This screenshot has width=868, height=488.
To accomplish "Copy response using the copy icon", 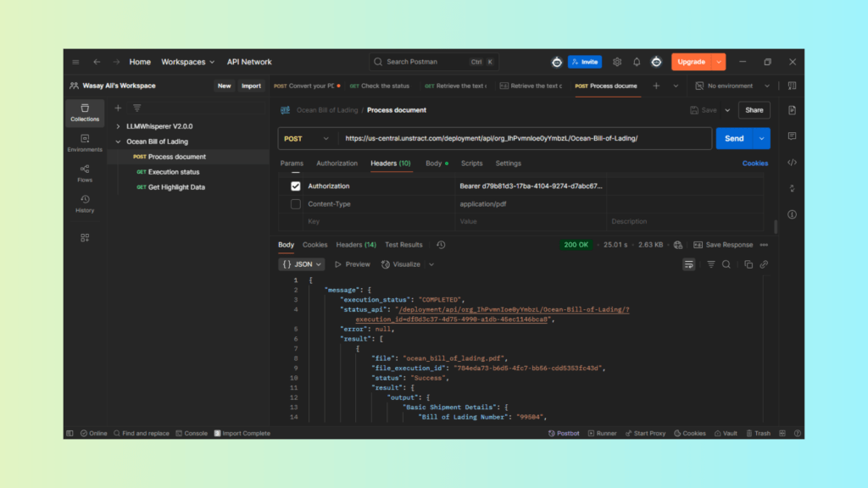I will [748, 264].
